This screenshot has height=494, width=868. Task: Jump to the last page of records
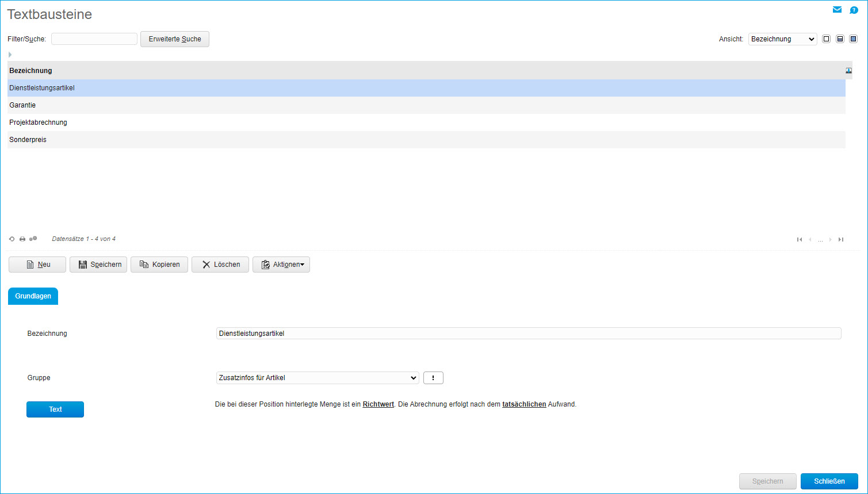(841, 239)
